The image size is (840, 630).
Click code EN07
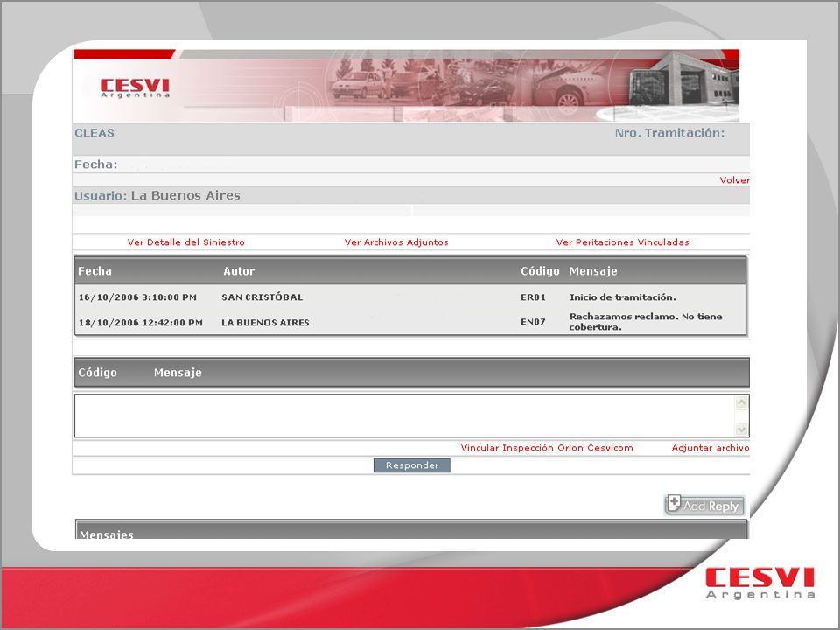[533, 322]
